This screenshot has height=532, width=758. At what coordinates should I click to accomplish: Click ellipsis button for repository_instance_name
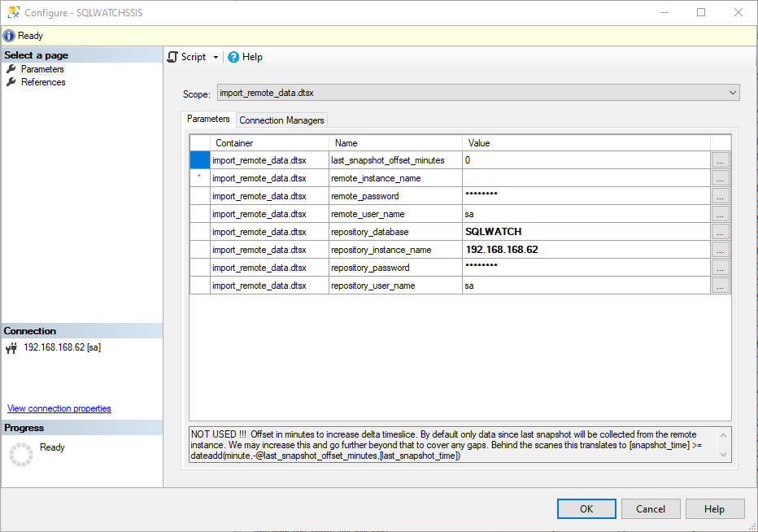point(720,250)
